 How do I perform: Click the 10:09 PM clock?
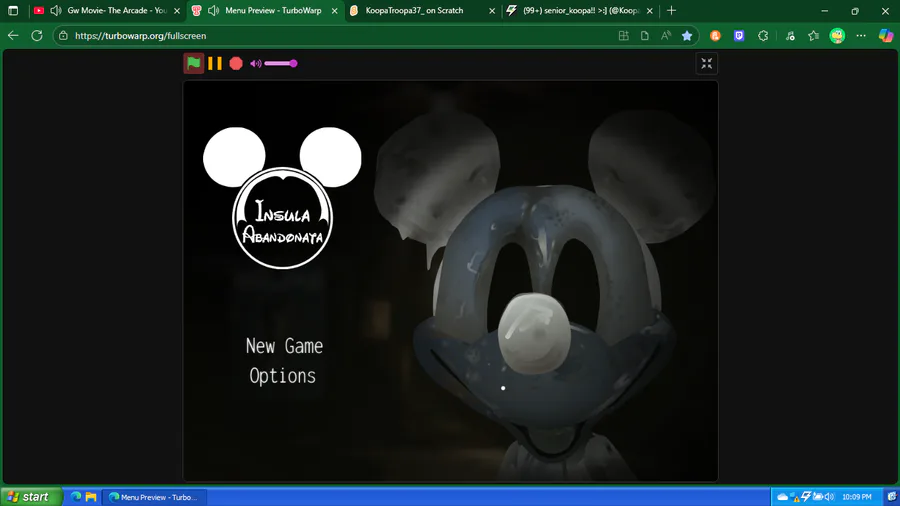(x=856, y=497)
